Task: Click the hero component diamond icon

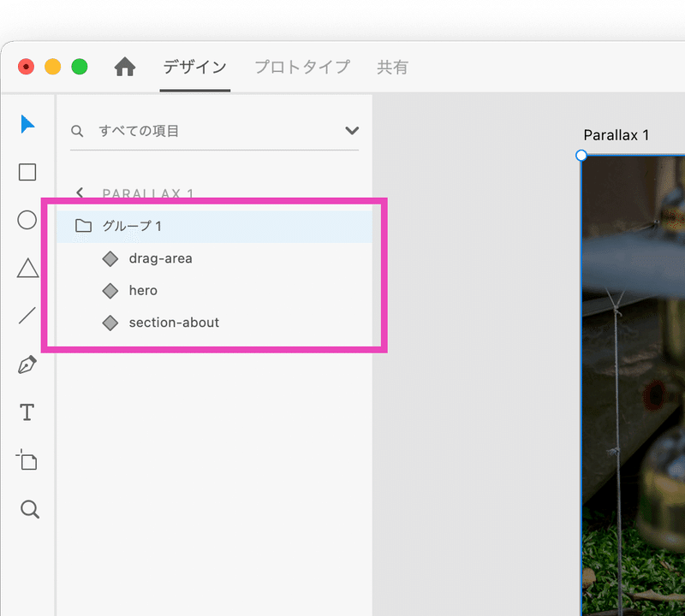Action: click(110, 291)
